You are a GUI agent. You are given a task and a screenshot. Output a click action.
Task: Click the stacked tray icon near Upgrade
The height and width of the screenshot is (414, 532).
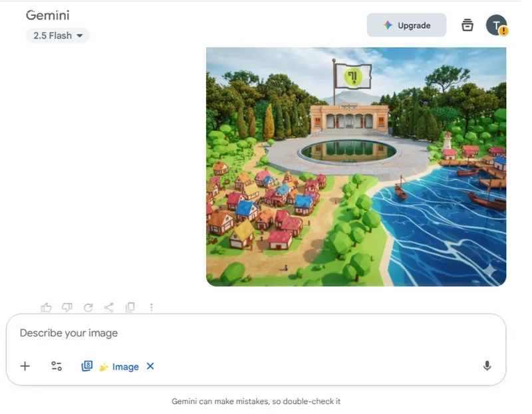coord(467,25)
